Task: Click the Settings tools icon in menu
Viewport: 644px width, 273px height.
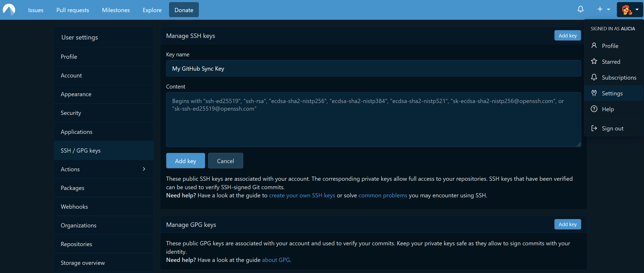Action: pyautogui.click(x=594, y=93)
